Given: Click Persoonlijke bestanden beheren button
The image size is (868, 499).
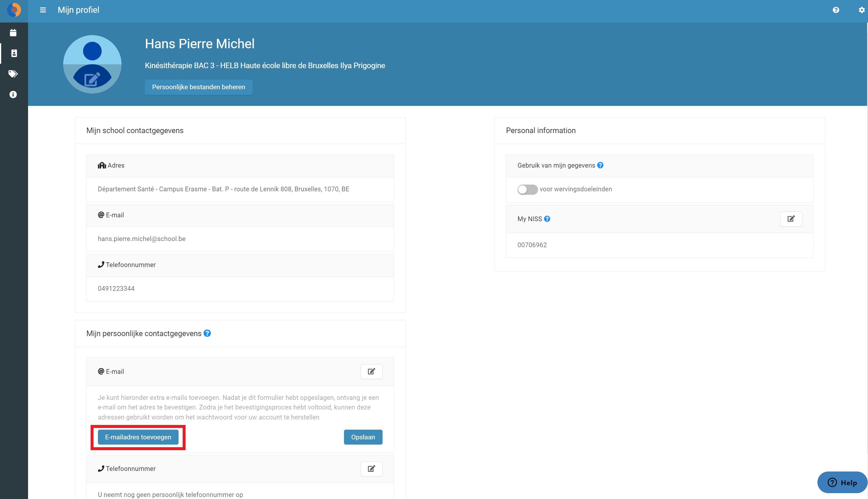Looking at the screenshot, I should tap(199, 87).
